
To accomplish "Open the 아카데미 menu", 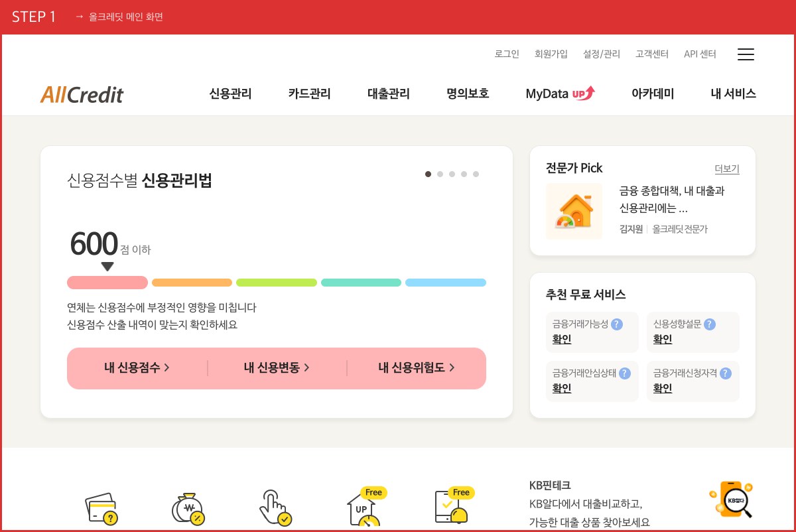I will 653,94.
